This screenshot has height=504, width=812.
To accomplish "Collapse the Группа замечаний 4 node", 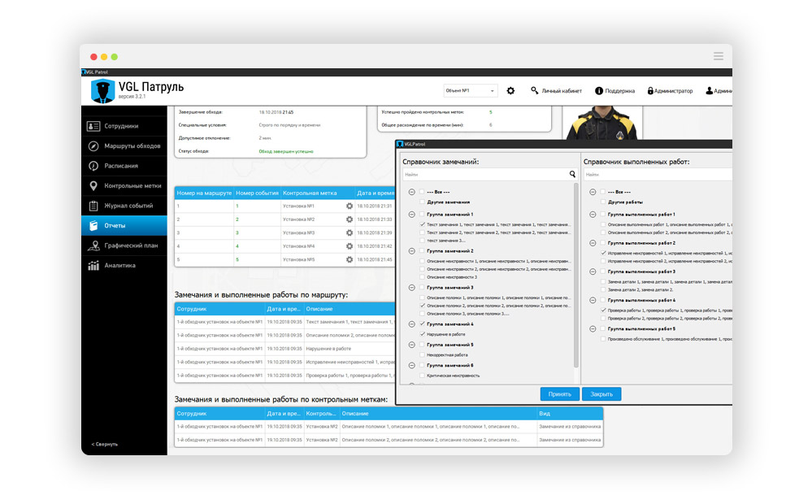I will 412,324.
